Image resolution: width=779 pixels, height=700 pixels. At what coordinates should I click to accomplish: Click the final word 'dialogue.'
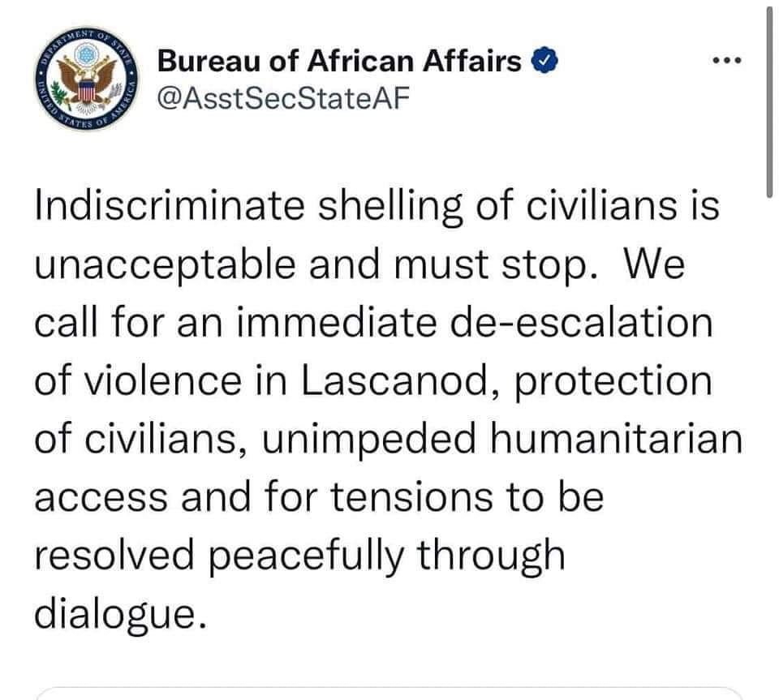[x=120, y=616]
